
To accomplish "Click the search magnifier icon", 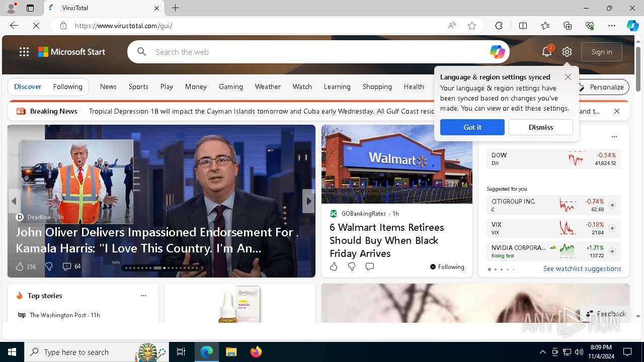I will coord(141,52).
